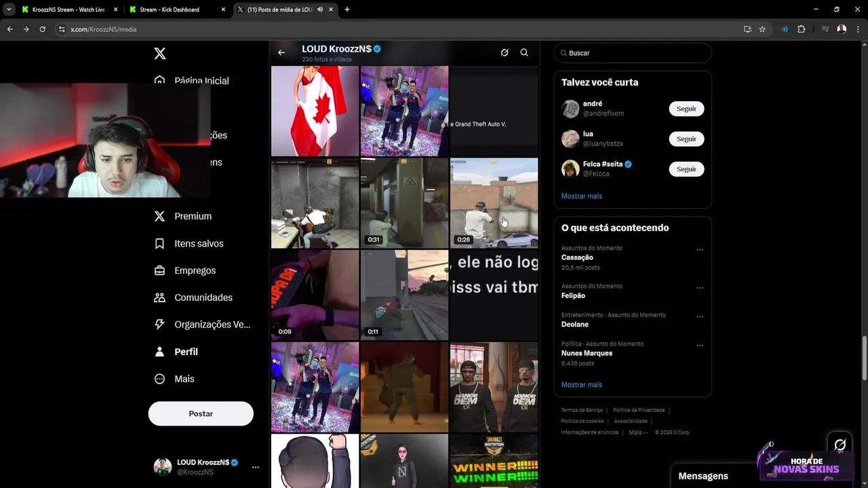Open the Canada flag photo thumbnail
Screen dimensions: 868x488
click(315, 111)
